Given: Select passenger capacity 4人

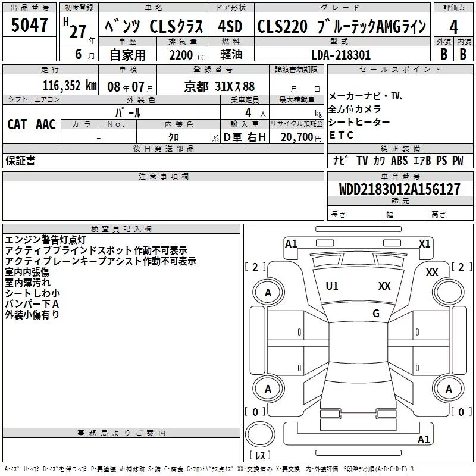Looking at the screenshot, I should point(255,113).
